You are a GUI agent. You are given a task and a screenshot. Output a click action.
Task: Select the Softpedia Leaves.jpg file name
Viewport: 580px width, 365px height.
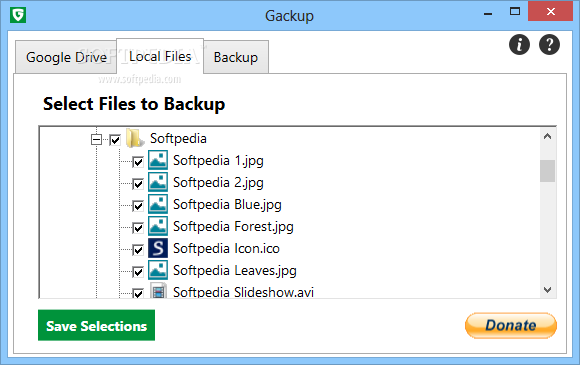235,270
